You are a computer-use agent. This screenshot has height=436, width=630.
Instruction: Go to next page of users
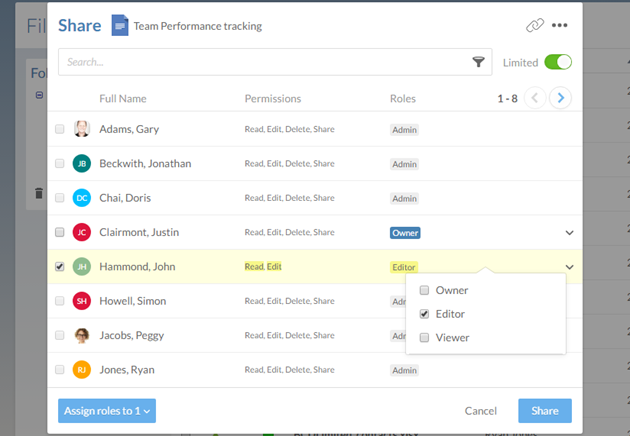[x=561, y=98]
